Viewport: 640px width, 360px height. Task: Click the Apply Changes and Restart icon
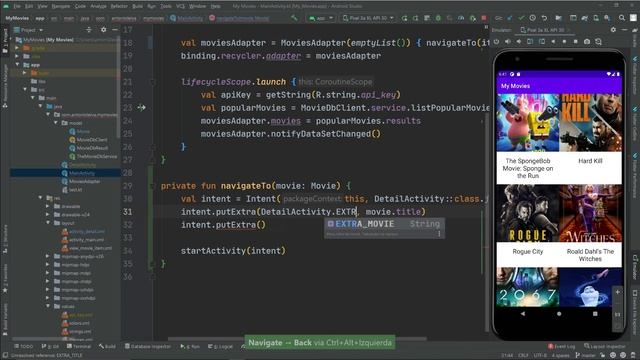[x=415, y=18]
